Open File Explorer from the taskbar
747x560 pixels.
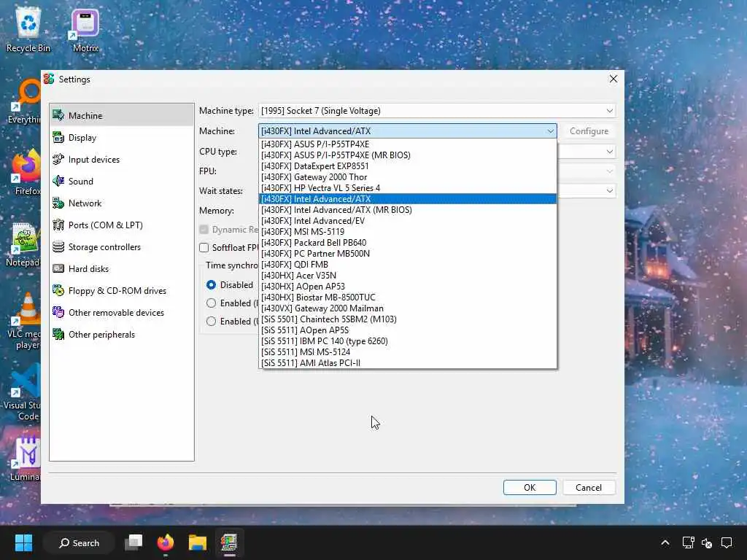(197, 542)
